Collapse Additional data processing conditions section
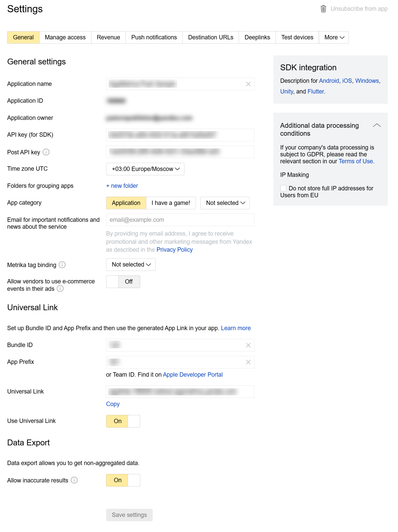Viewport: 398px width, 532px height. coord(377,125)
